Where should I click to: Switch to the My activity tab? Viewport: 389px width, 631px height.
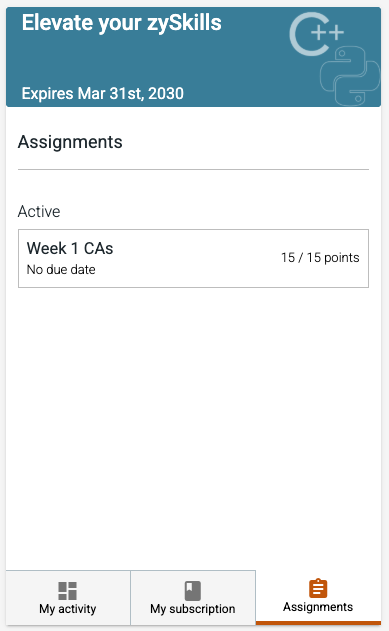68,598
